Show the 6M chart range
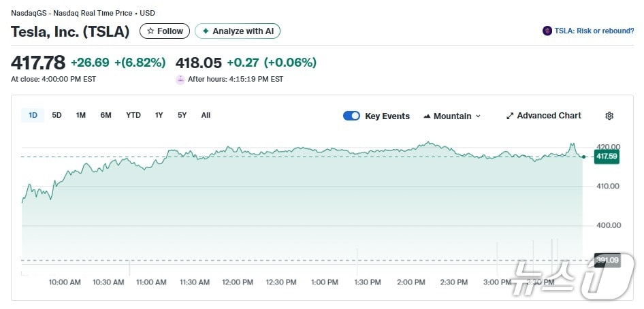This screenshot has width=644, height=309. [106, 115]
